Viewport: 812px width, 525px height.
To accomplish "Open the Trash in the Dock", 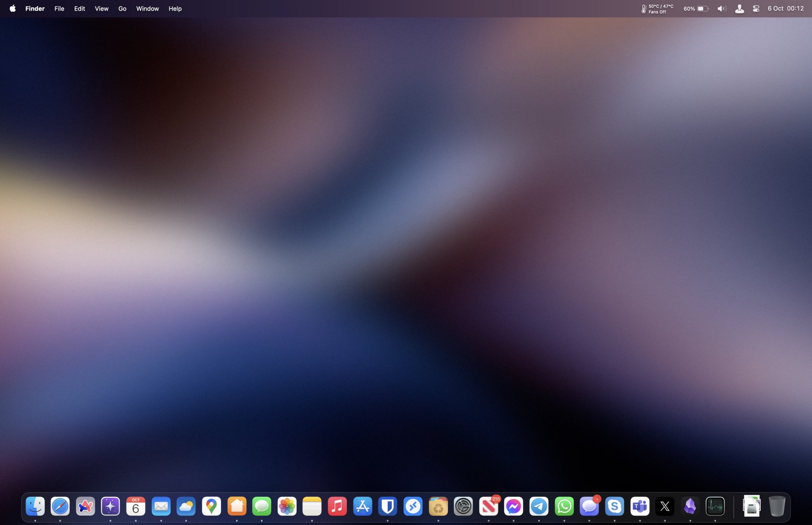I will pos(777,506).
